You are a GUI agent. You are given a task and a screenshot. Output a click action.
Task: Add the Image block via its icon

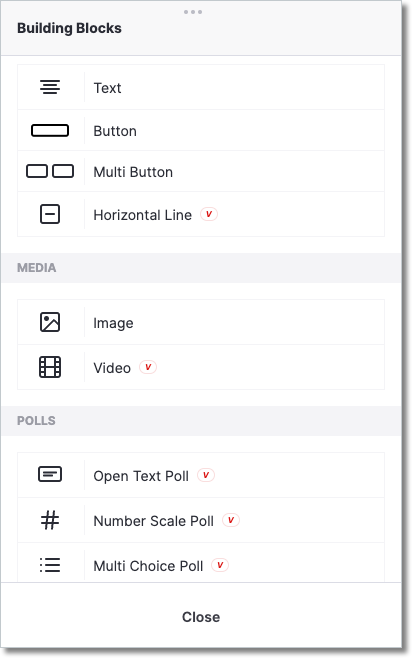tap(50, 322)
